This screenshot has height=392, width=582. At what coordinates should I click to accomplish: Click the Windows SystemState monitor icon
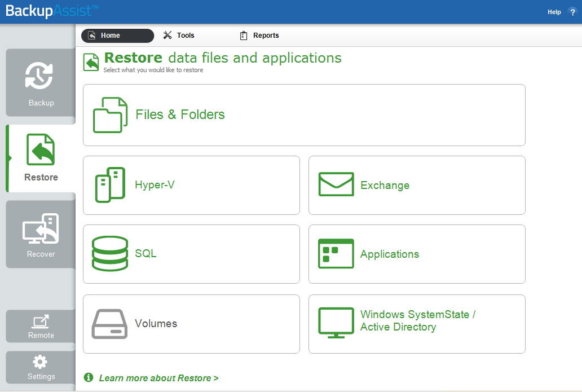coord(336,323)
